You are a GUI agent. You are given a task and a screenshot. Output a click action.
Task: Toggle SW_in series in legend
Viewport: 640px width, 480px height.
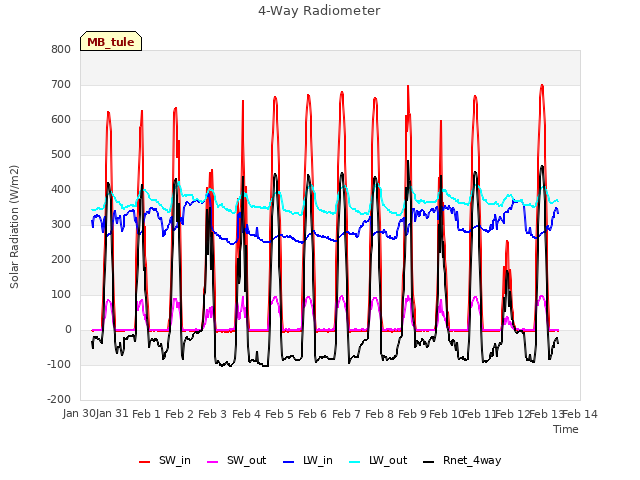point(164,460)
